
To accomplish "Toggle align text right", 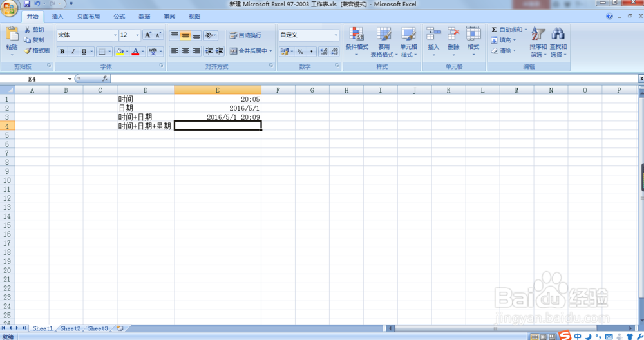I will click(x=196, y=51).
